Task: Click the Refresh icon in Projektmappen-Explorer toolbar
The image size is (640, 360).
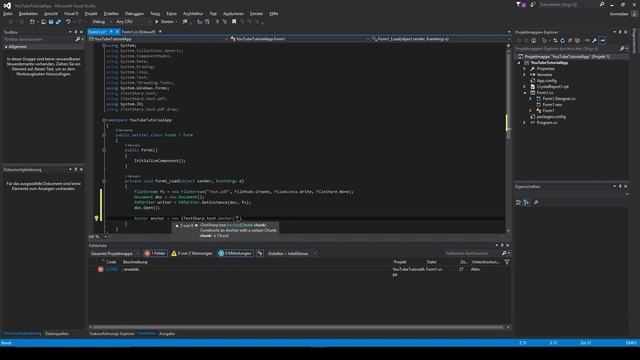Action: point(562,40)
